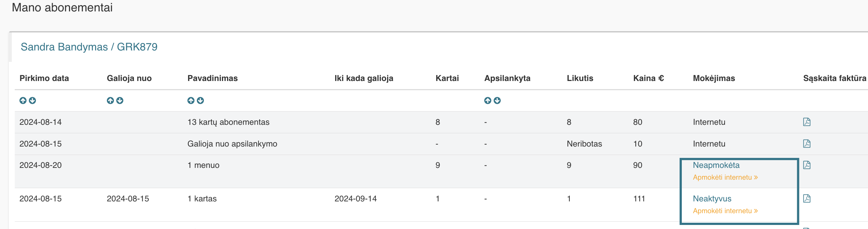Download PDF invoice for 1 kartas subscription
The width and height of the screenshot is (868, 229).
pyautogui.click(x=806, y=198)
